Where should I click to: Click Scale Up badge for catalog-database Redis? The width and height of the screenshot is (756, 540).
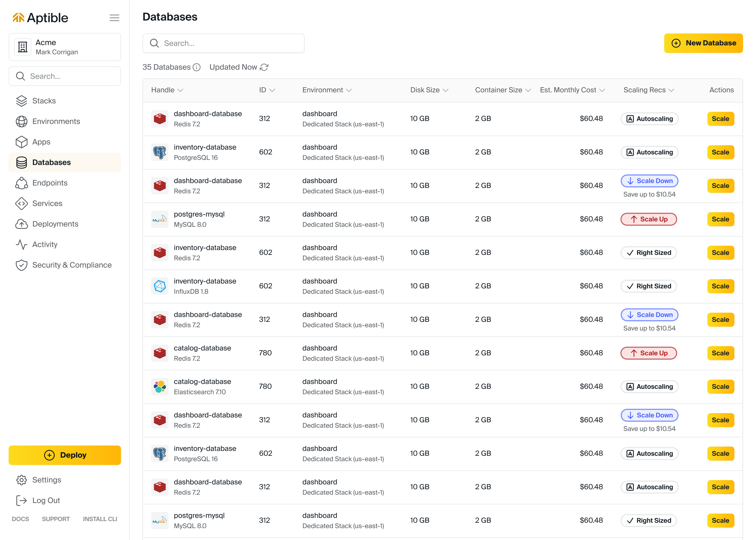[649, 353]
